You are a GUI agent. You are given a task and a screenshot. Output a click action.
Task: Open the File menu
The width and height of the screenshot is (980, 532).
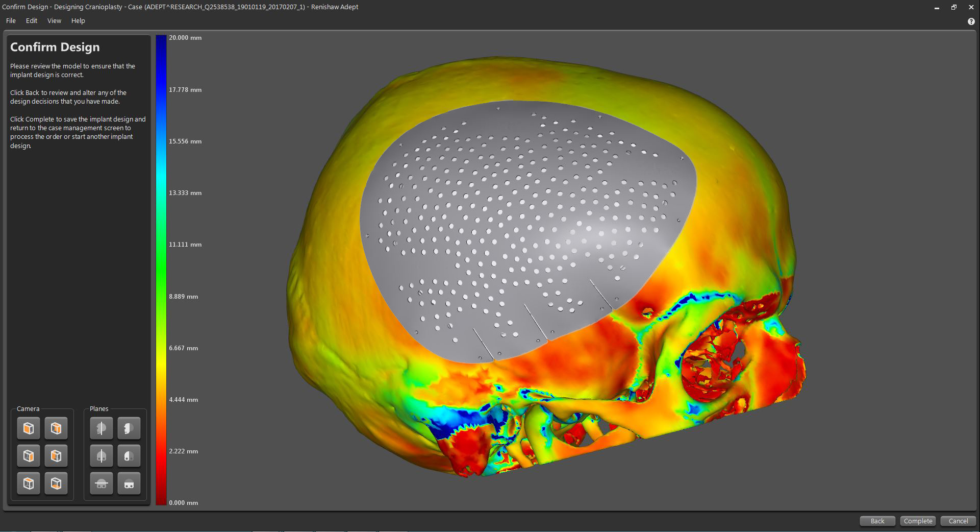[x=11, y=21]
